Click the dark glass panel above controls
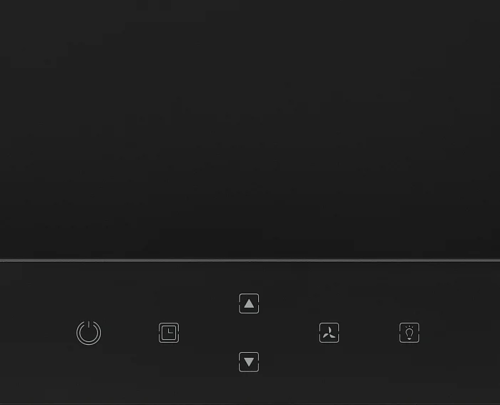Viewport: 500px width, 405px height. point(250,129)
